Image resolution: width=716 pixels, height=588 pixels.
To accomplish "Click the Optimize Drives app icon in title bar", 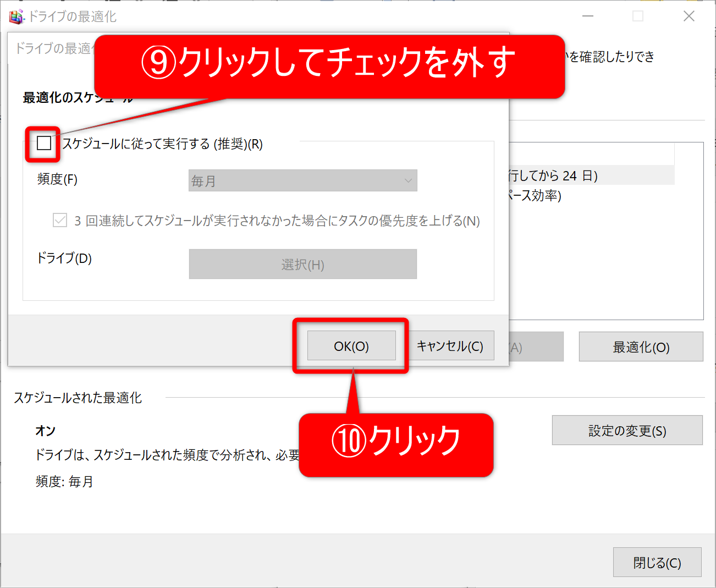I will pyautogui.click(x=16, y=17).
